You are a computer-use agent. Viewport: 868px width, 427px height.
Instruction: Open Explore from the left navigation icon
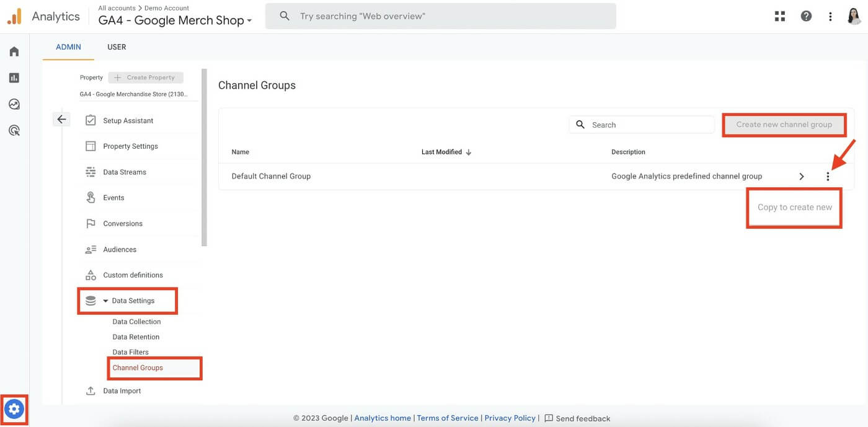(14, 103)
